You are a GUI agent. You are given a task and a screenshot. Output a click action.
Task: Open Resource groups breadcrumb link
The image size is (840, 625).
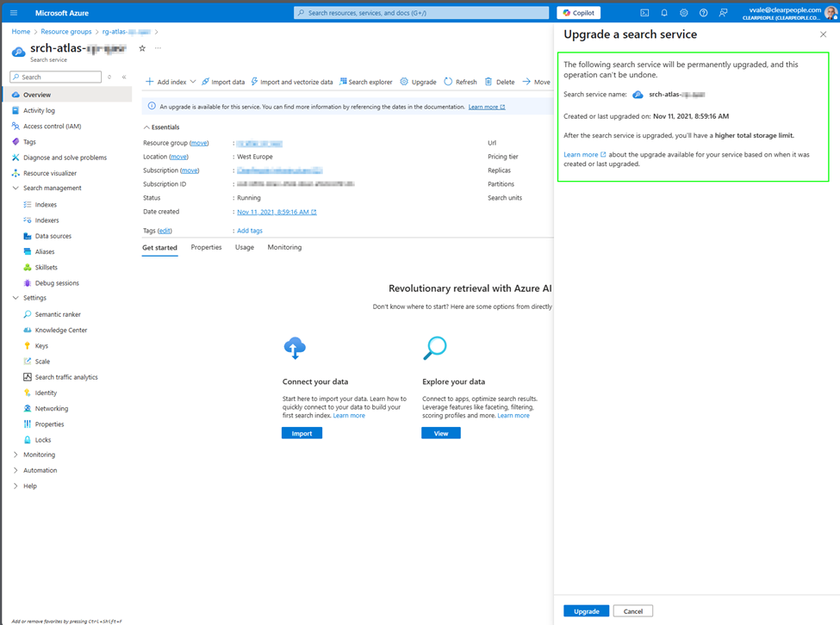66,32
